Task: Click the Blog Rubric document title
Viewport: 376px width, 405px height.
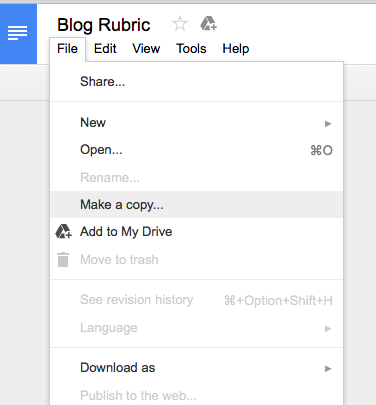Action: (104, 25)
